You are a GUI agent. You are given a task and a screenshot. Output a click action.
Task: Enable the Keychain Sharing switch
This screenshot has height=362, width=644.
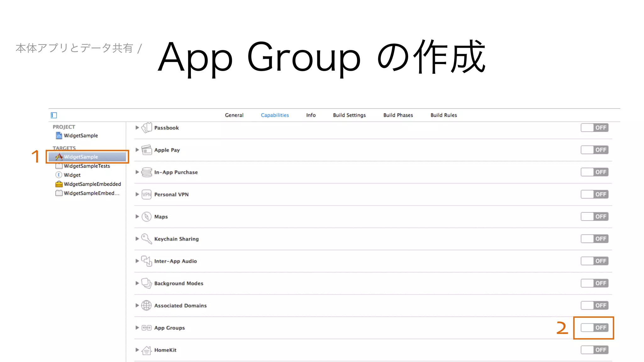coord(594,239)
